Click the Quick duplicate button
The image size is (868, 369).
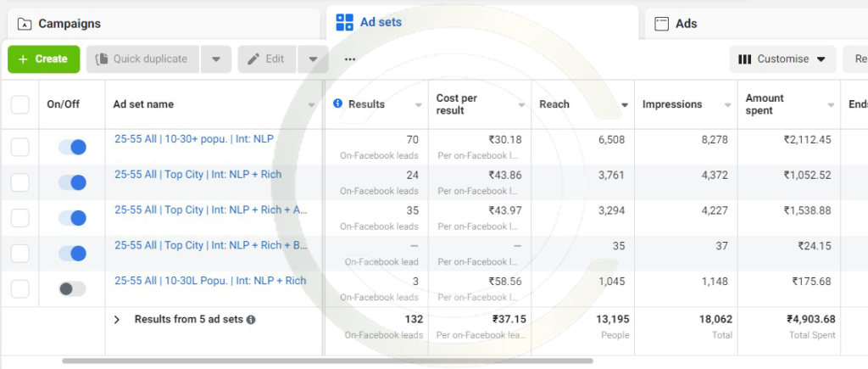tap(142, 59)
